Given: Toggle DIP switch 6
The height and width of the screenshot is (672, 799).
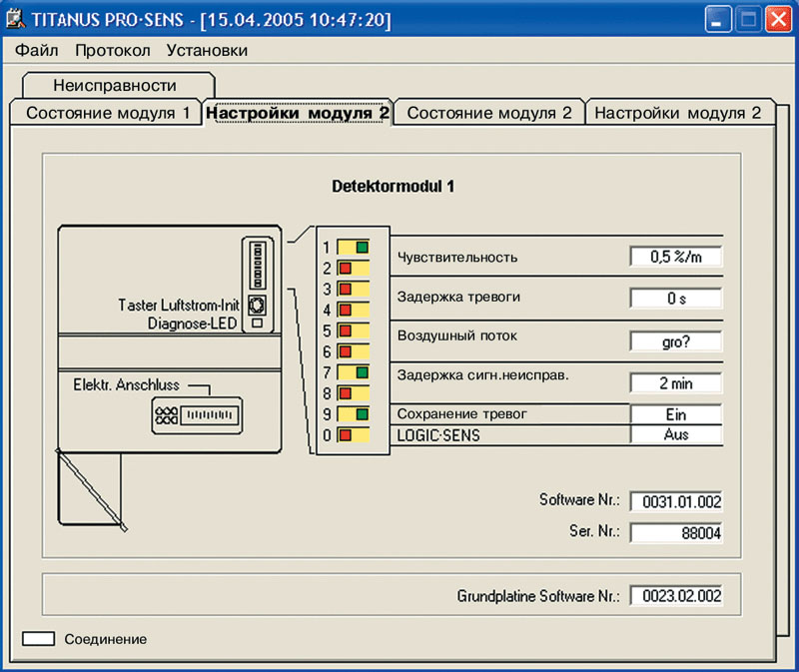Looking at the screenshot, I should 354,351.
